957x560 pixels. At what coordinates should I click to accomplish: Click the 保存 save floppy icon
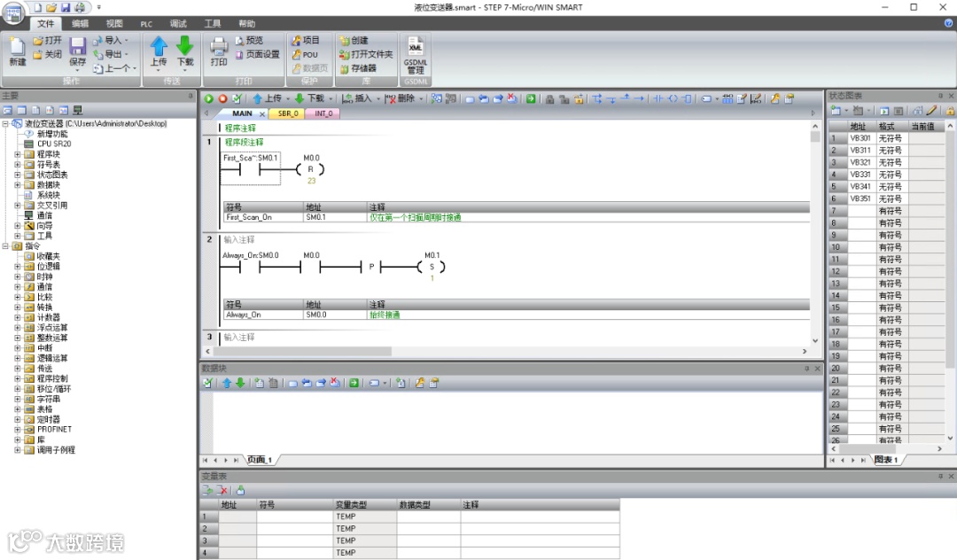pyautogui.click(x=77, y=46)
